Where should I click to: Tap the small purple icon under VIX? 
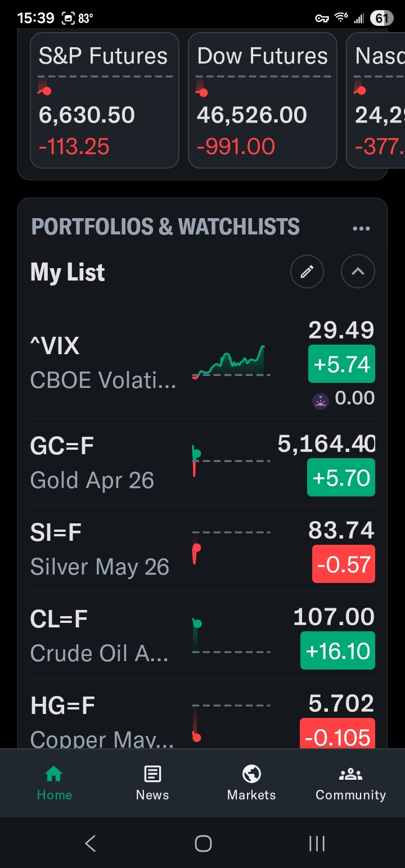(x=320, y=401)
